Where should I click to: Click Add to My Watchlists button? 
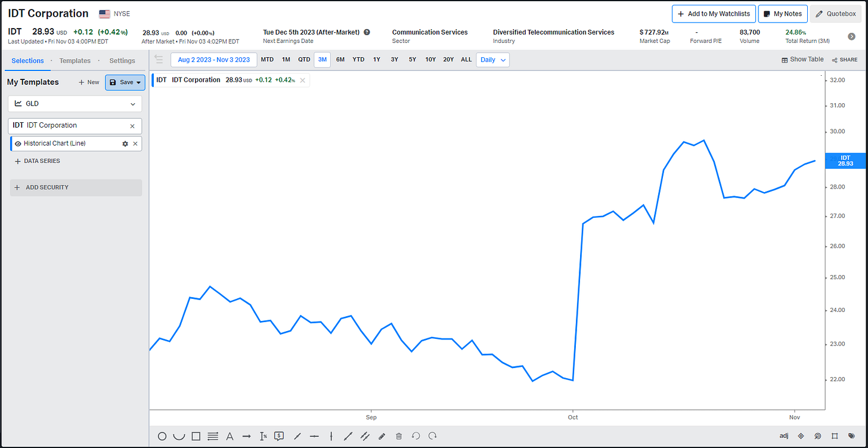(x=714, y=14)
